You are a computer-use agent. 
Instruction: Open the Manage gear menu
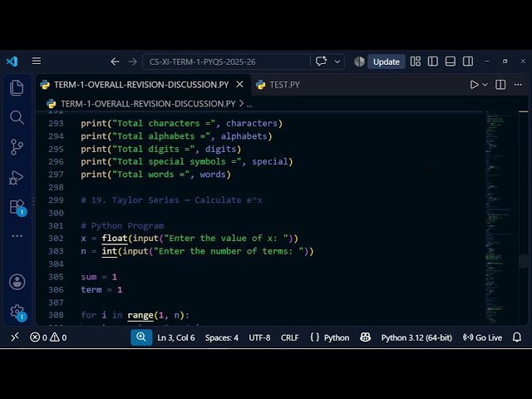coord(17,312)
